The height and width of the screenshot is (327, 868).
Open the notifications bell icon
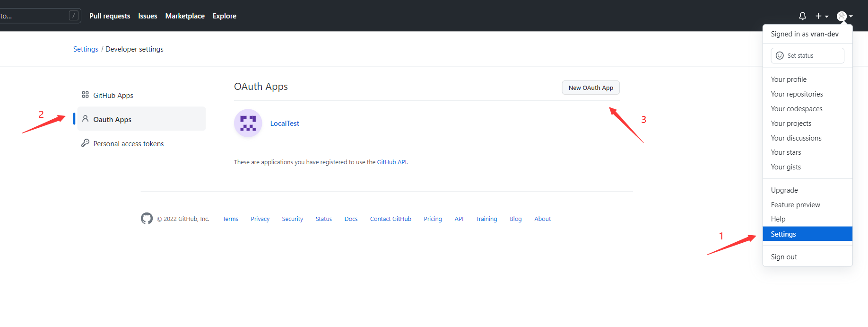click(x=802, y=16)
